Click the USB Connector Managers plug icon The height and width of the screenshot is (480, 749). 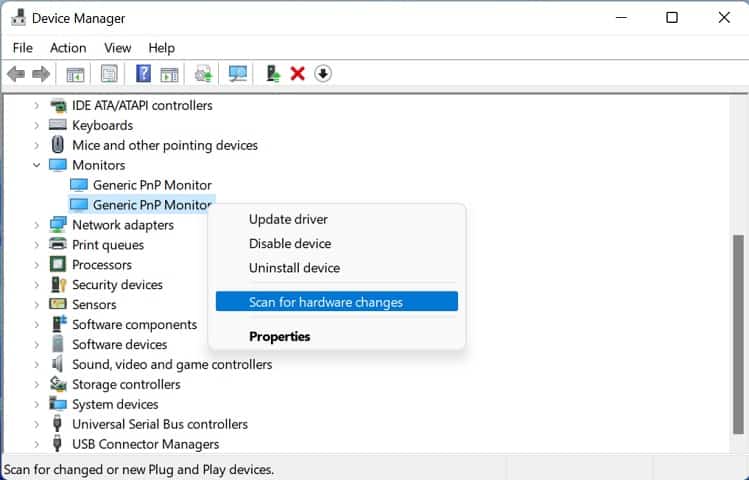click(57, 444)
